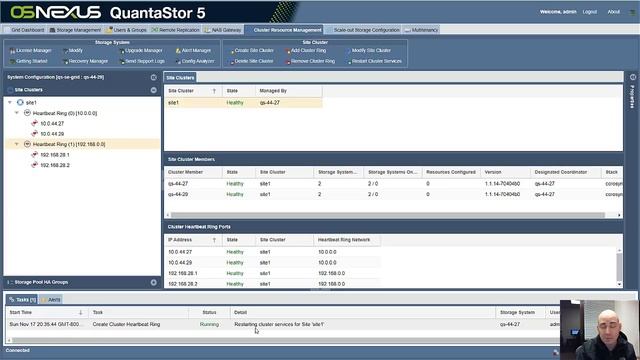Click heartbeat ring ports vertical scrollbar
The width and height of the screenshot is (640, 360).
619,267
